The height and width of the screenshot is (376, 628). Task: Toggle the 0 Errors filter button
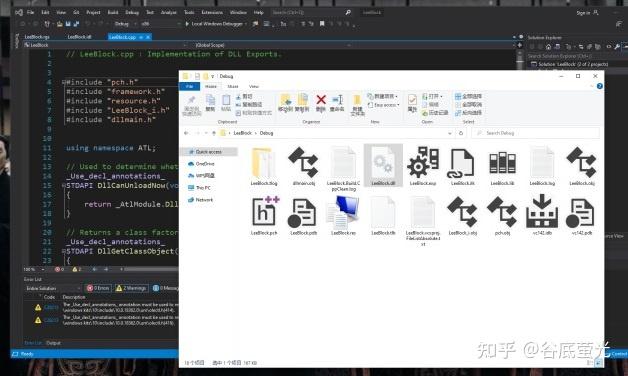click(98, 288)
